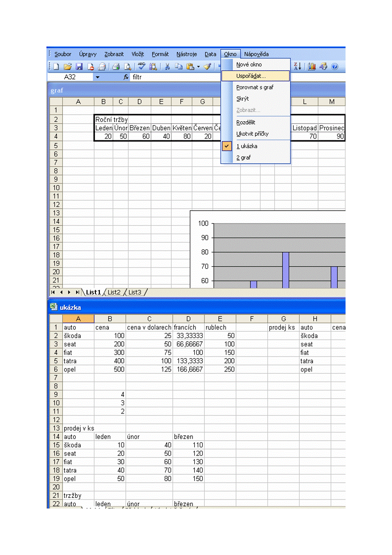This screenshot has height=555, width=392.
Task: Open the Soubor menu
Action: click(63, 54)
